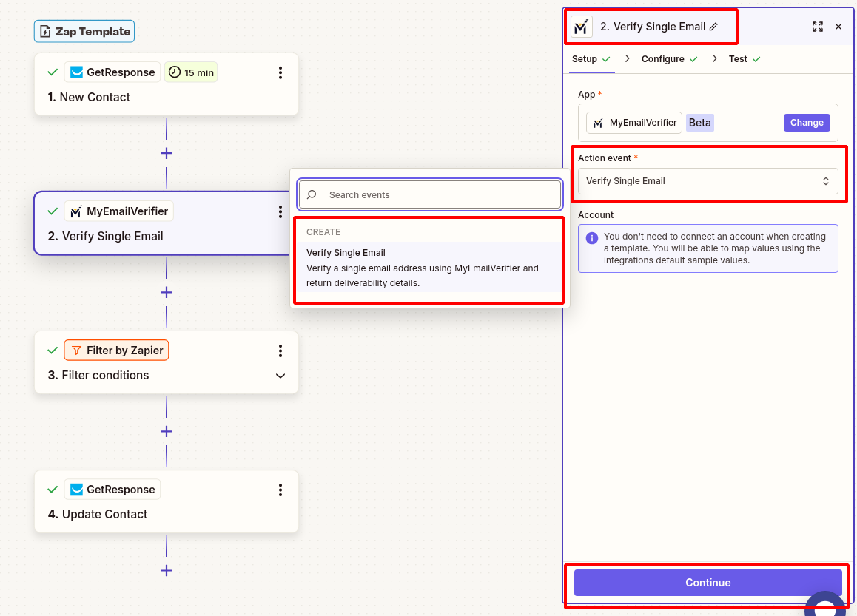
Task: Select the MyEmailVerifier icon on step 2
Action: coord(77,211)
